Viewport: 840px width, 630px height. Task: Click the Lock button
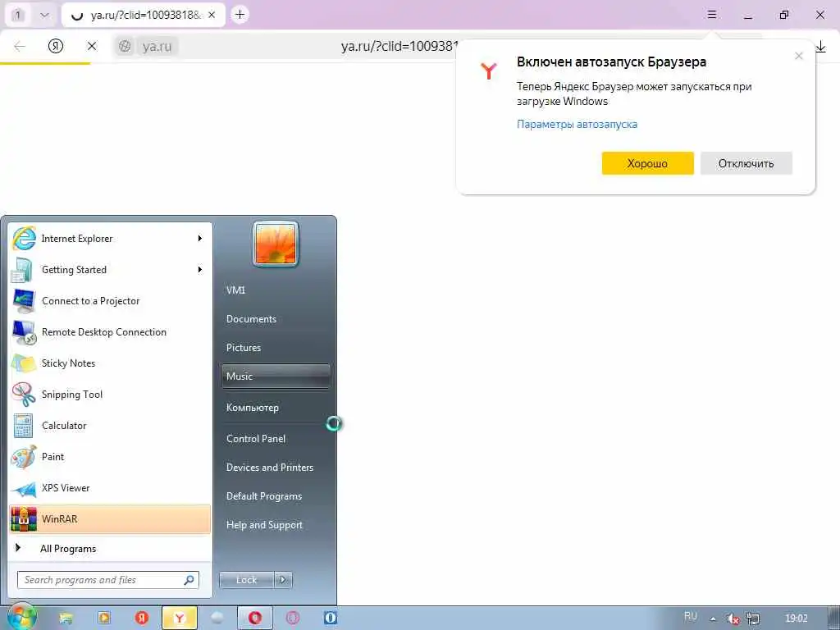pyautogui.click(x=246, y=580)
